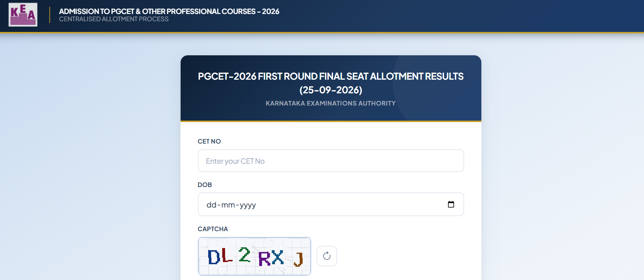This screenshot has height=280, width=644.
Task: Refresh the captcha with the reload icon
Action: coord(327,256)
